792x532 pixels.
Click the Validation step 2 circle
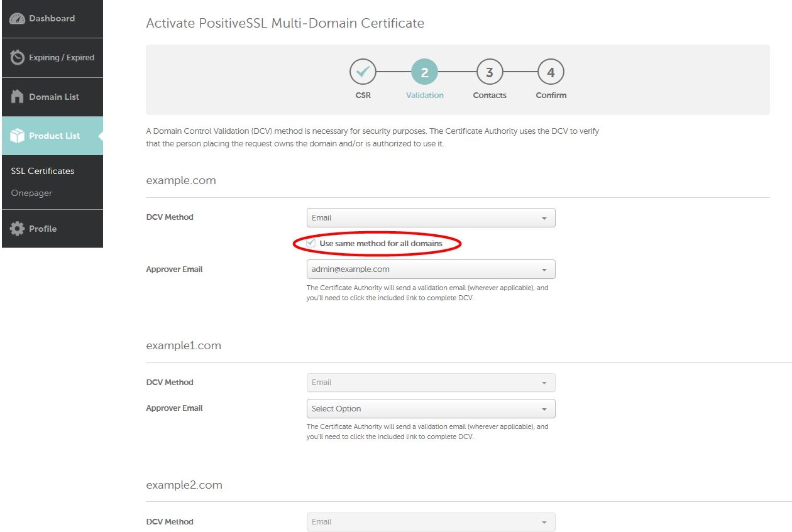(425, 72)
